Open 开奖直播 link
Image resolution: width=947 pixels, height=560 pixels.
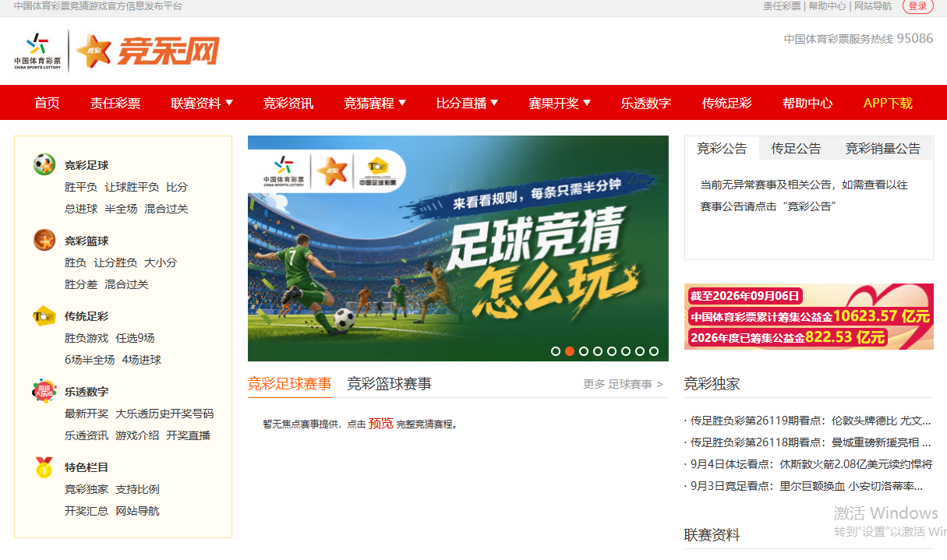pos(188,435)
